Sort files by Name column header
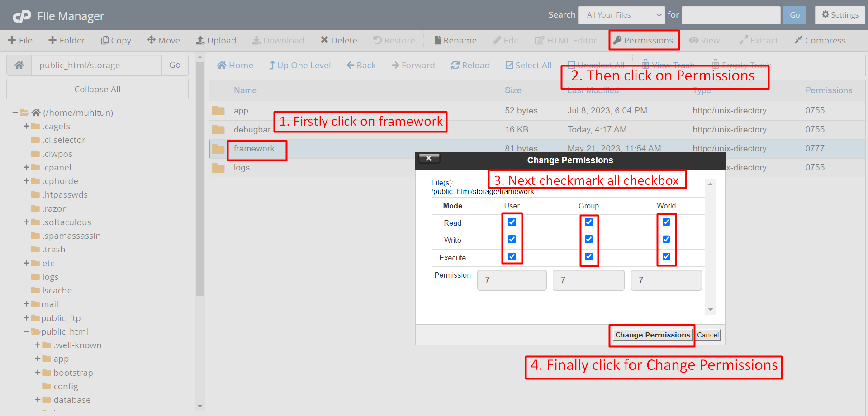Image resolution: width=868 pixels, height=416 pixels. coord(245,90)
